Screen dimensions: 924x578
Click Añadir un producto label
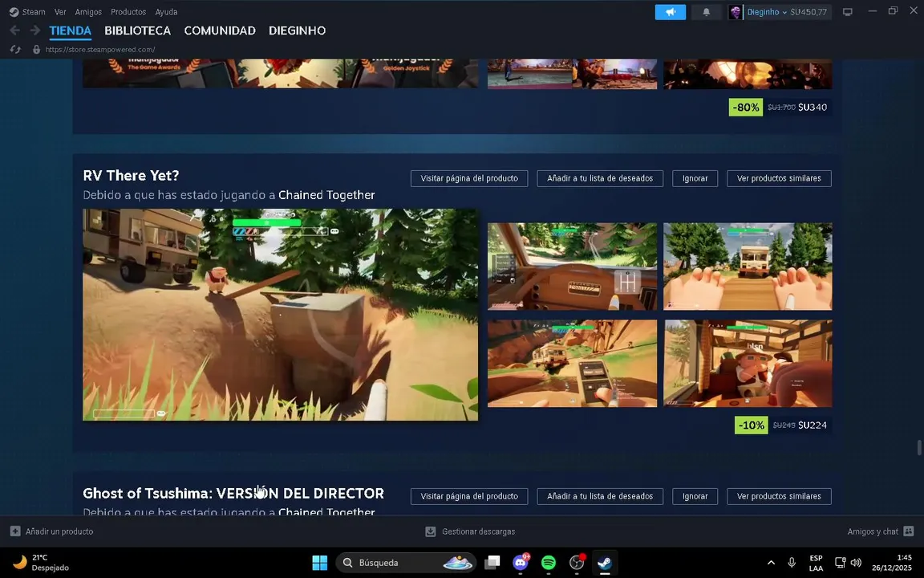(59, 531)
